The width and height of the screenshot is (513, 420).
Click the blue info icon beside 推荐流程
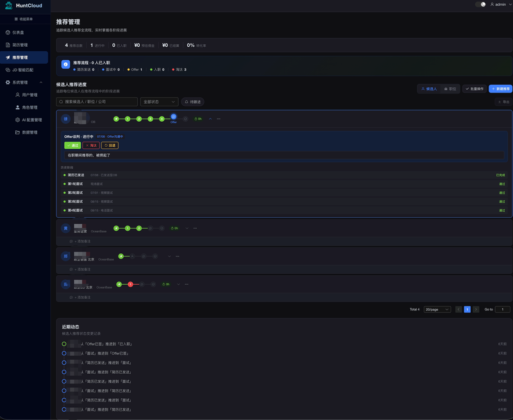(66, 64)
